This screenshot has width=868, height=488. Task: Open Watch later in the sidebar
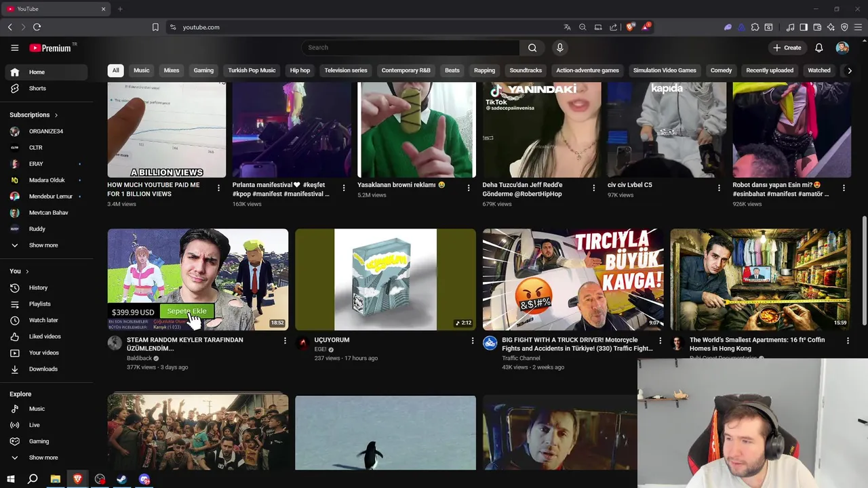[x=46, y=320]
